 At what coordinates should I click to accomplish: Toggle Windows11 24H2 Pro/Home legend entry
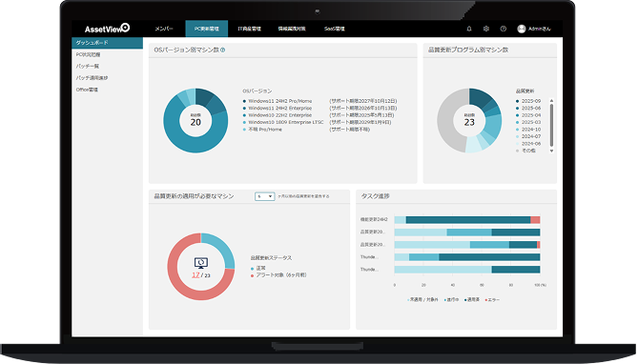278,101
